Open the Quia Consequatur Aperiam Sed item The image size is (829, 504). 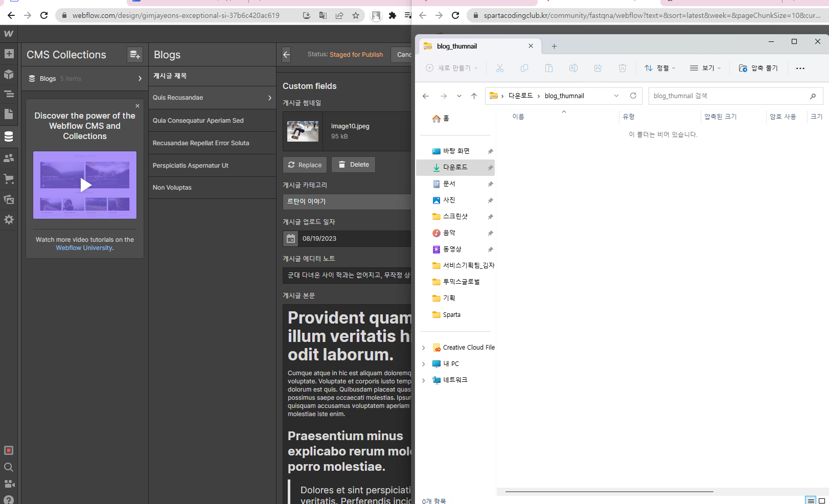(x=212, y=121)
